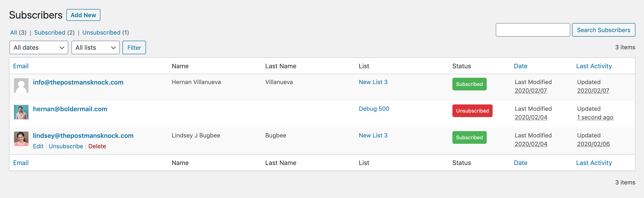Click the Name column header
644x198 pixels.
tap(180, 66)
